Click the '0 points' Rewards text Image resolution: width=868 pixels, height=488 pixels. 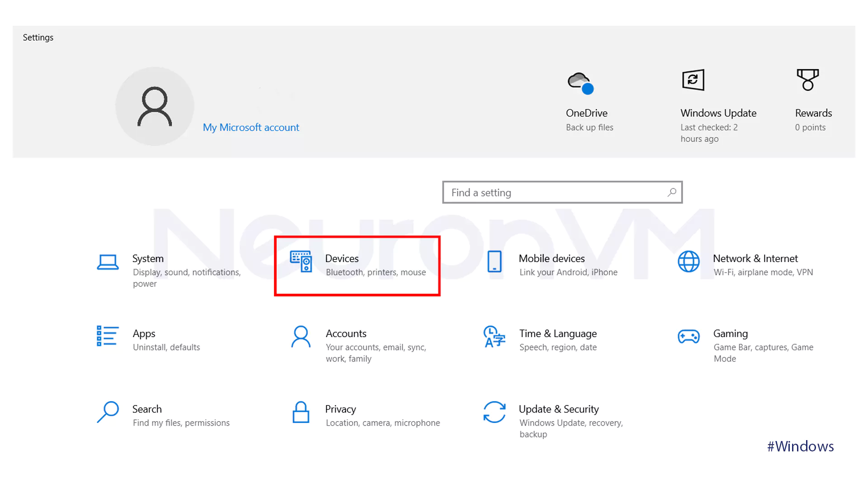coord(810,127)
